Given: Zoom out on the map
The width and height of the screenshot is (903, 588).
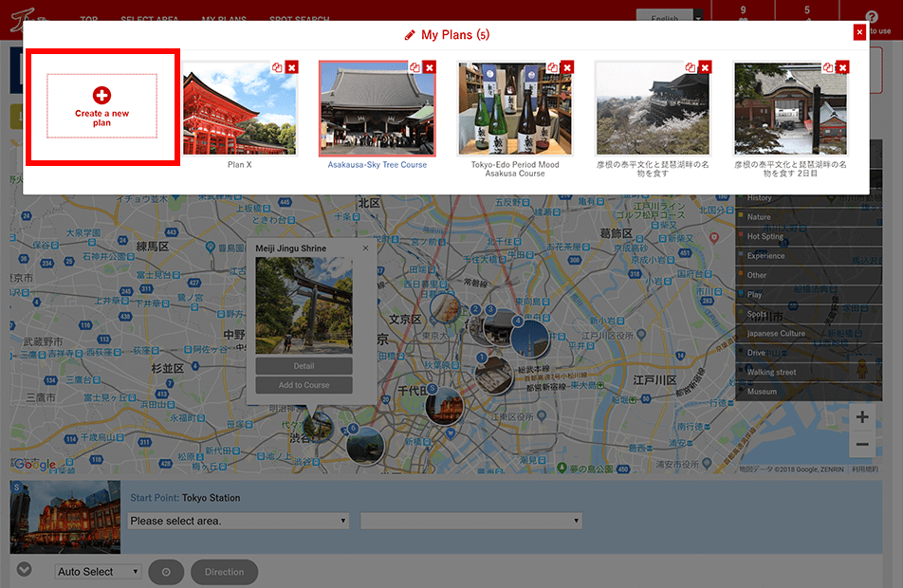Looking at the screenshot, I should click(x=862, y=444).
